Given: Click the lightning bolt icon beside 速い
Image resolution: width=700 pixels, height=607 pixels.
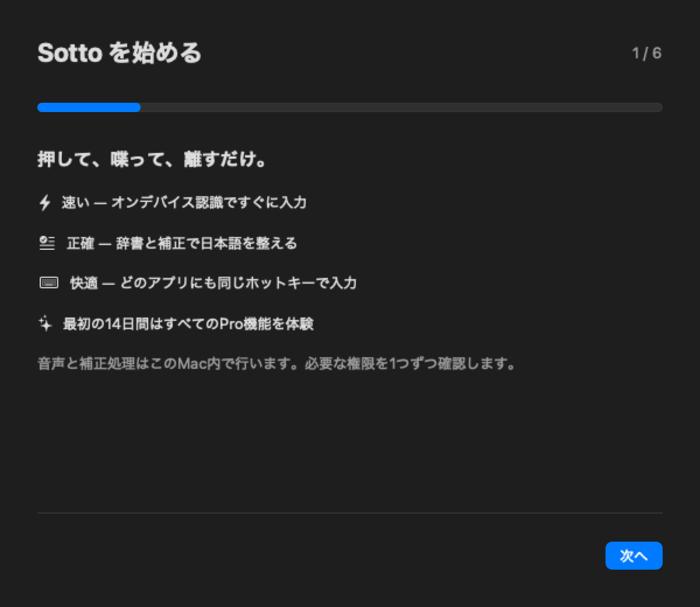Looking at the screenshot, I should tap(45, 203).
